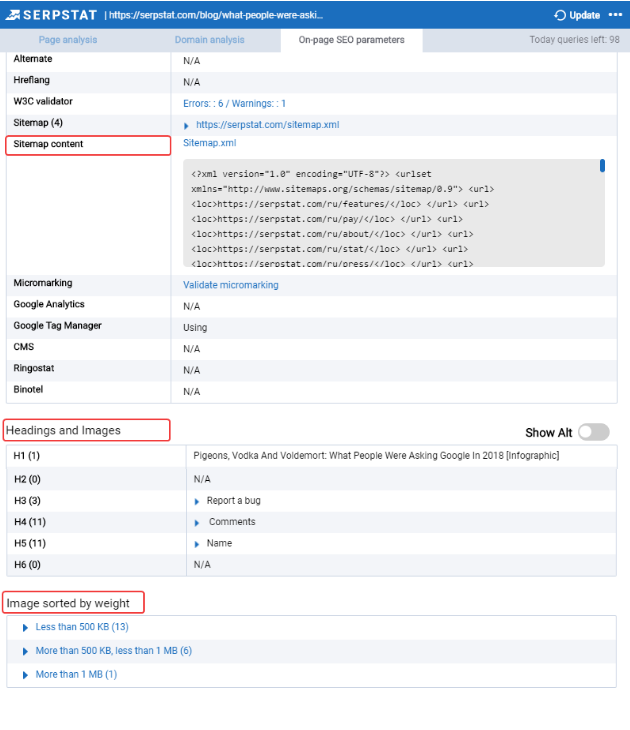The height and width of the screenshot is (730, 630).
Task: Click the Today queries left: 98 text
Action: tap(574, 40)
